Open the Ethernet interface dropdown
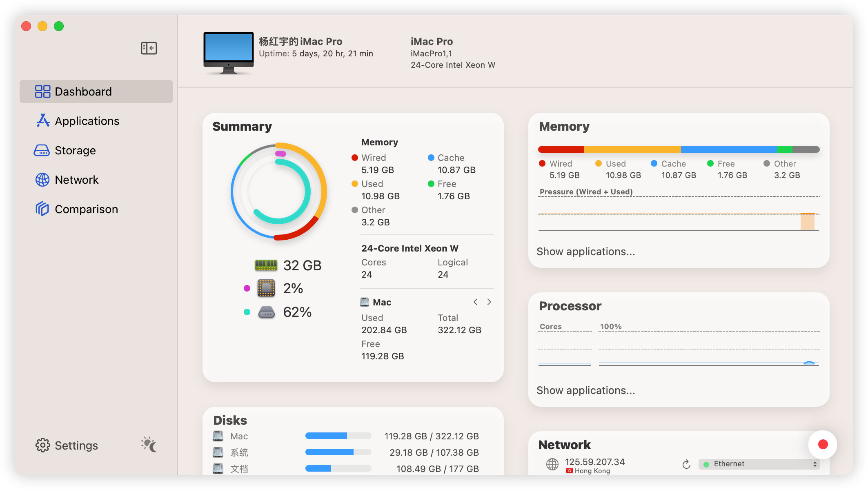This screenshot has width=868, height=490. (759, 464)
